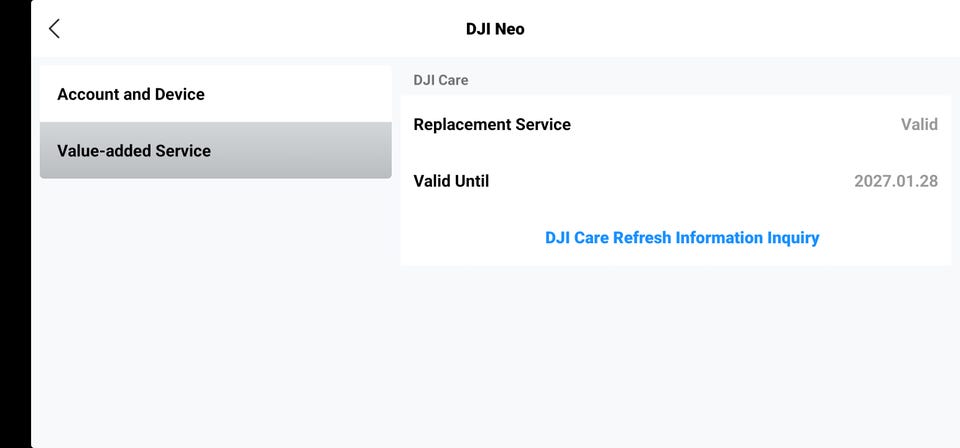
Task: Click the gap between Replacement Service and Valid
Action: 735,124
